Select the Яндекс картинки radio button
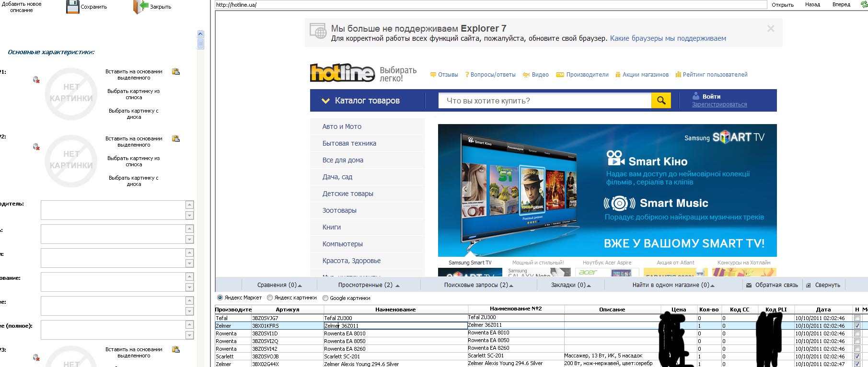This screenshot has width=868, height=367. click(270, 298)
